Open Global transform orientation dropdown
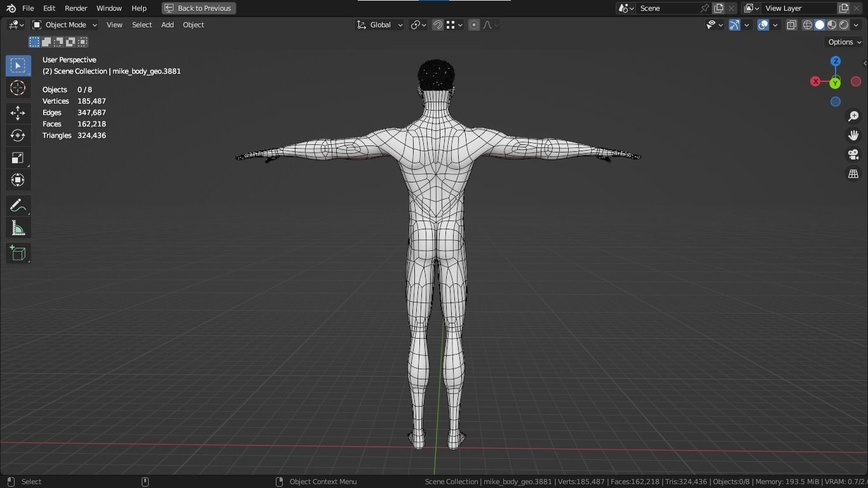868x488 pixels. click(379, 25)
